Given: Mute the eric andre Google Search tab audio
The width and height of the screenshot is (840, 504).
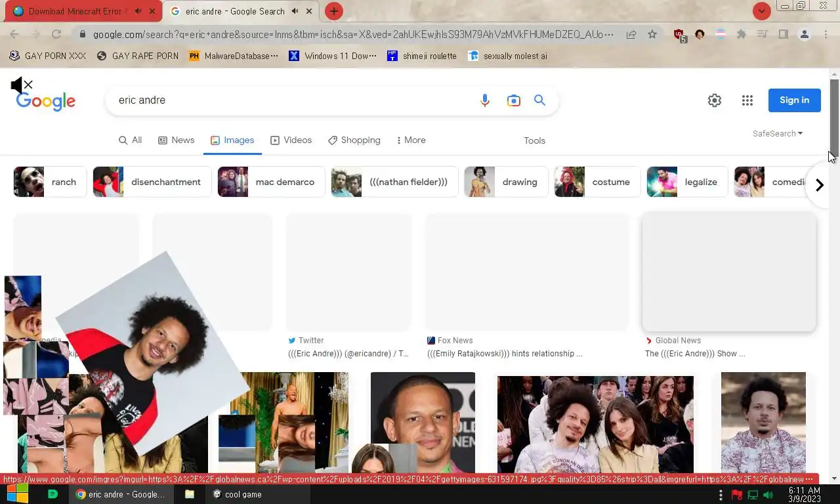Looking at the screenshot, I should pos(295,11).
